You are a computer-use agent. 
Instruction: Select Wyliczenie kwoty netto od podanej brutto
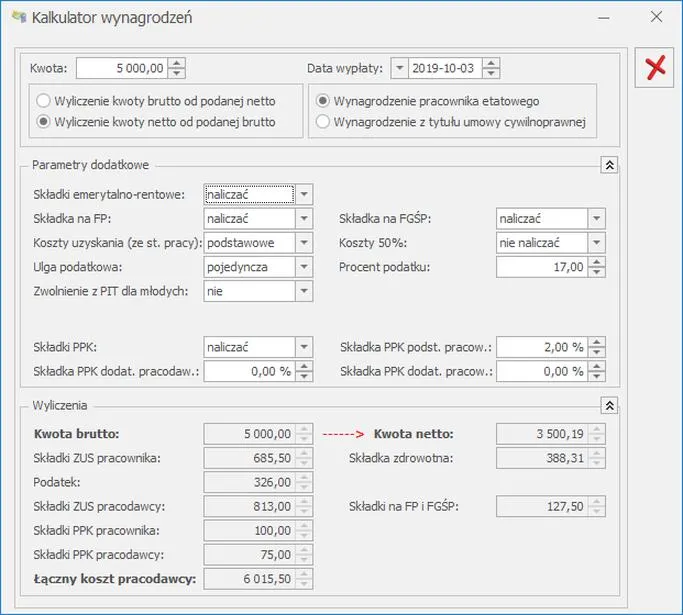pyautogui.click(x=44, y=122)
